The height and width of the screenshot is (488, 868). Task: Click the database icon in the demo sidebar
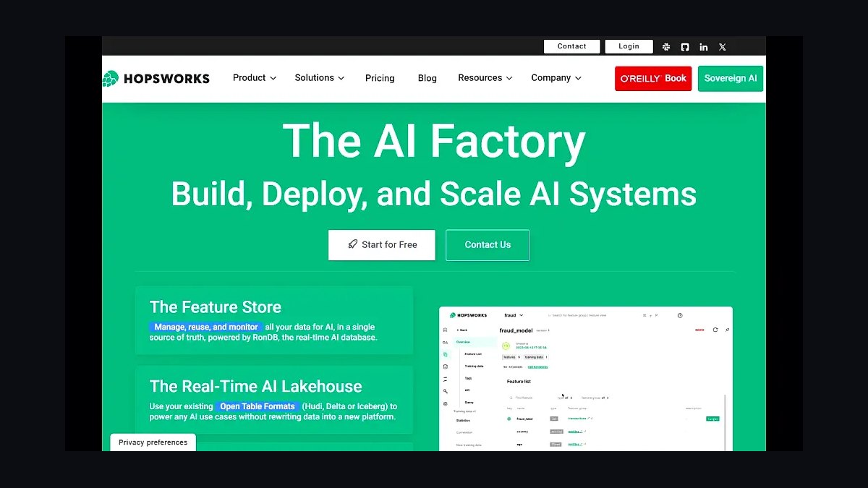(x=446, y=367)
